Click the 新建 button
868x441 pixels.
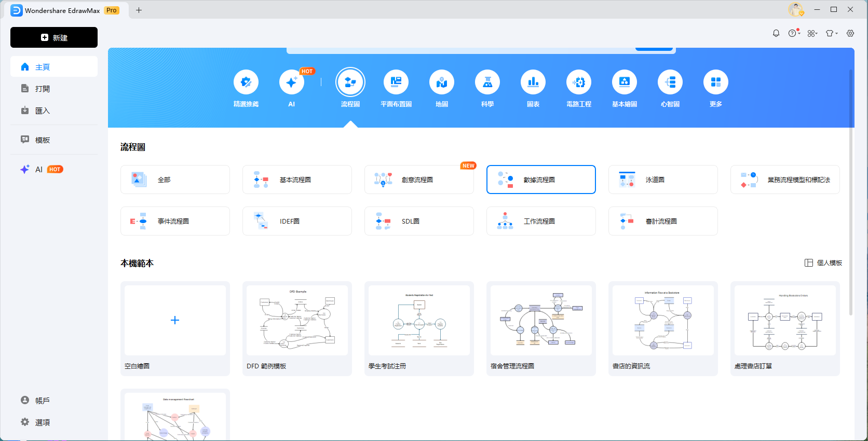[54, 37]
